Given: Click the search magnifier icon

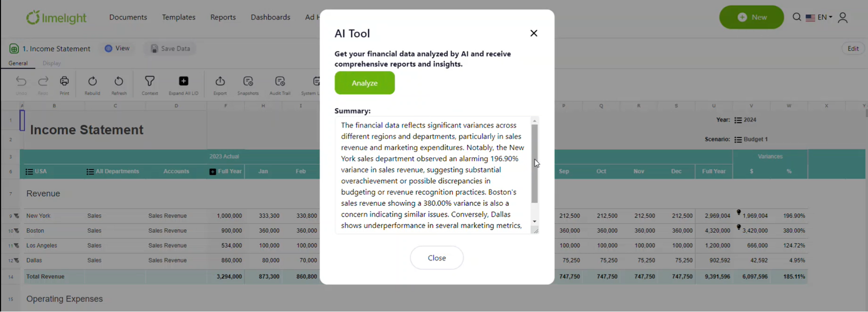Looking at the screenshot, I should (x=797, y=17).
